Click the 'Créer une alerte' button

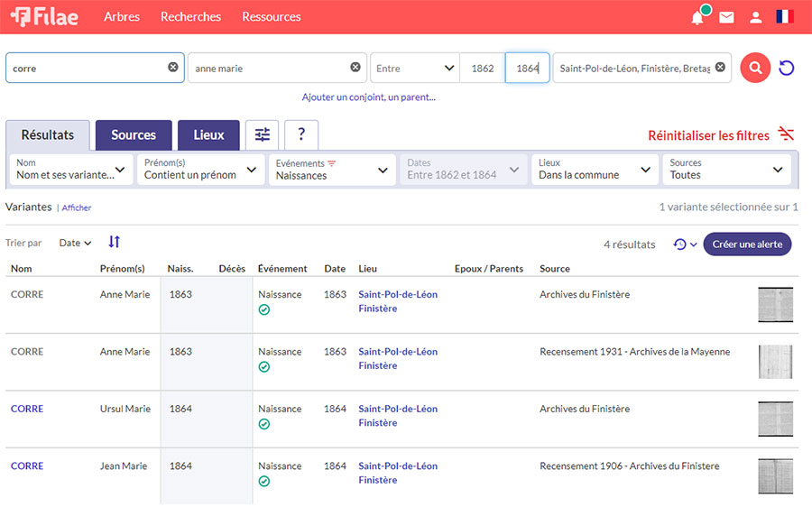pyautogui.click(x=747, y=244)
